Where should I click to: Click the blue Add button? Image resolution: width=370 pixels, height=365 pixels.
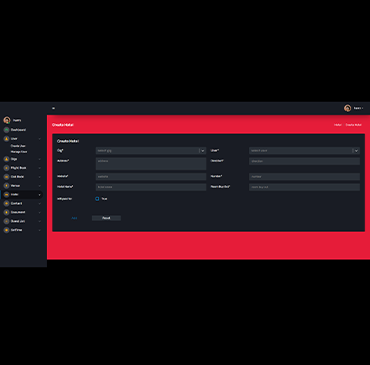pos(74,218)
